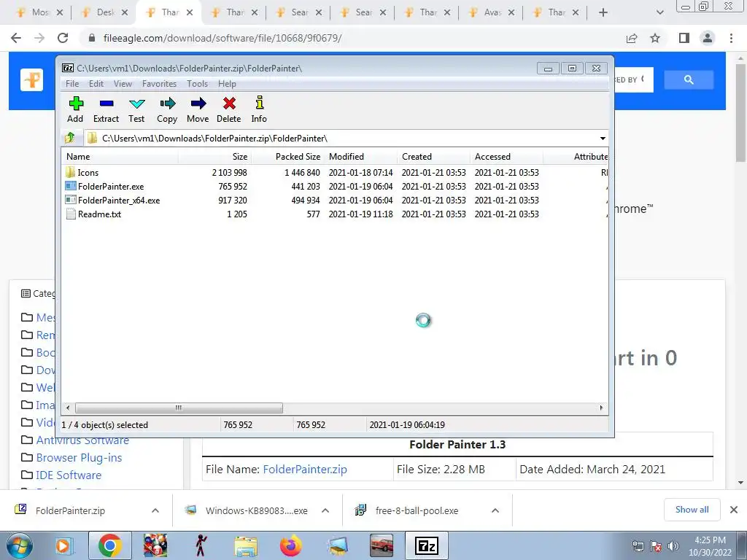This screenshot has height=560, width=747.
Task: Open Chrome three-dot menu
Action: tap(731, 38)
